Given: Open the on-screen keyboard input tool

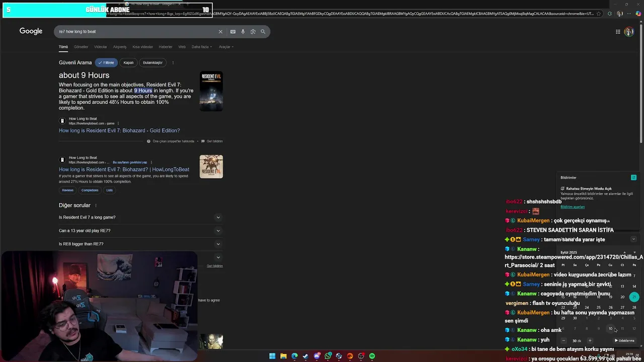Looking at the screenshot, I should coord(233,32).
